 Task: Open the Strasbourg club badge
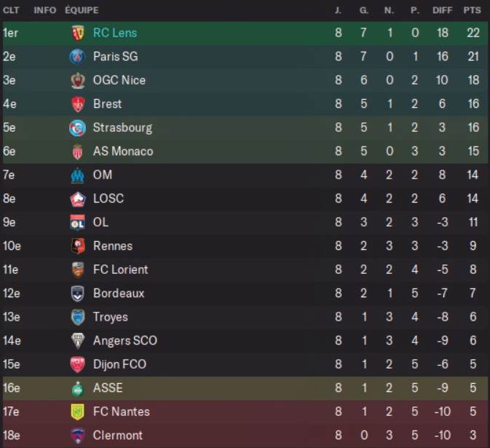coord(77,127)
